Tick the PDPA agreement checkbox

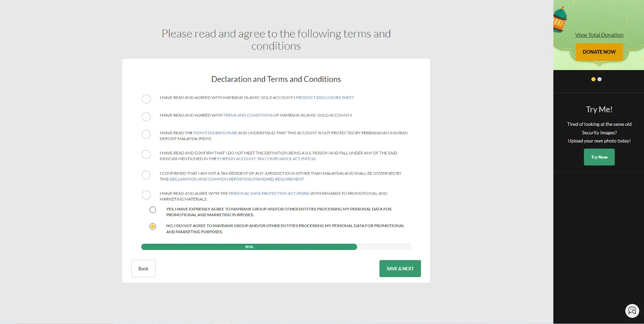tap(146, 195)
